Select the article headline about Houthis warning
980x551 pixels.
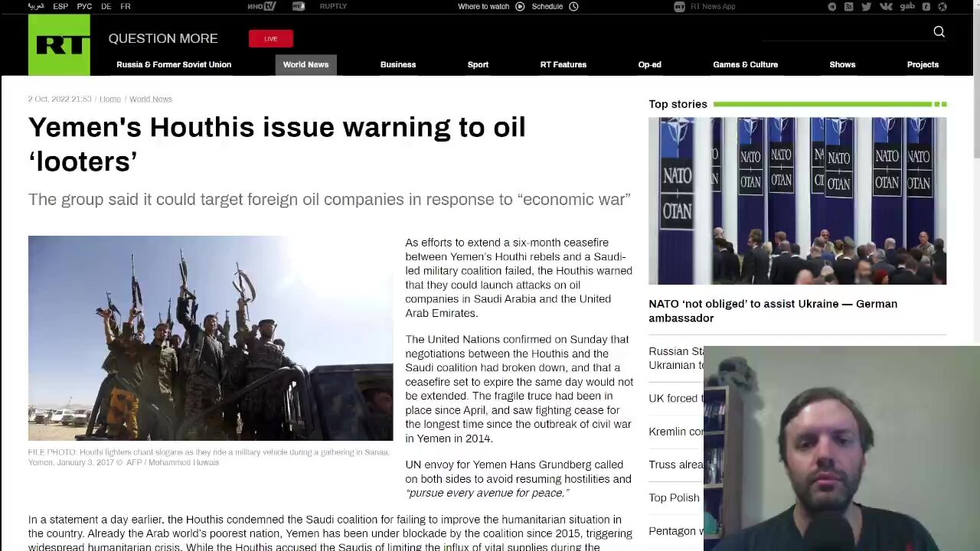pyautogui.click(x=276, y=144)
